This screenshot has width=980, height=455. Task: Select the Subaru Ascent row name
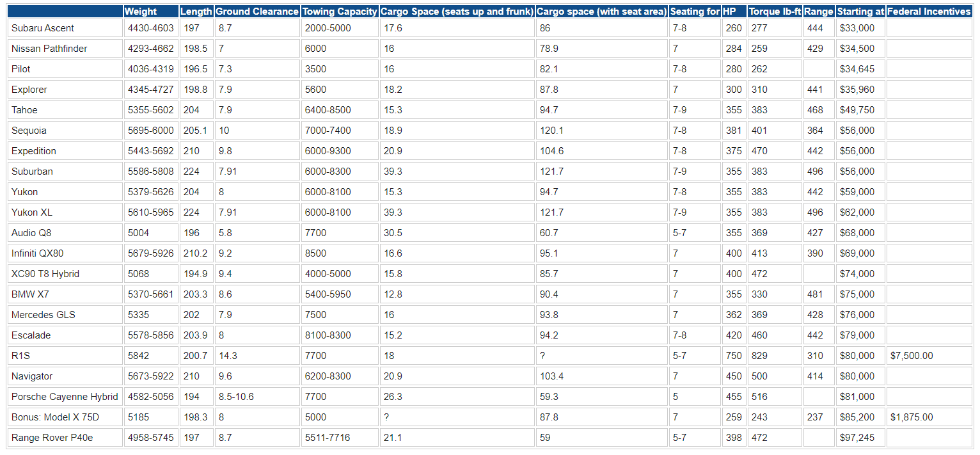coord(65,28)
